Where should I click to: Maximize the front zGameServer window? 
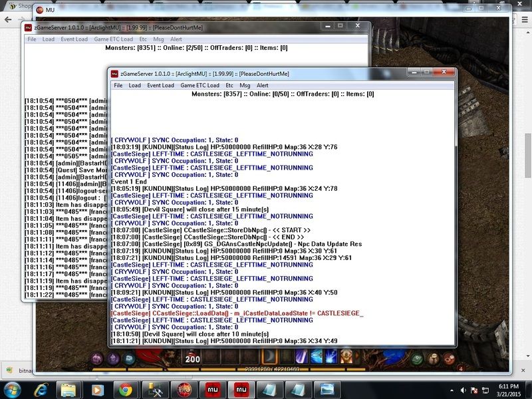[426, 72]
